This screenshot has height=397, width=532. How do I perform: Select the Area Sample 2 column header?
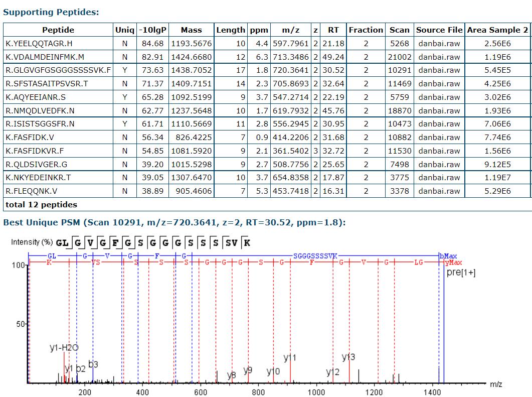[x=497, y=30]
